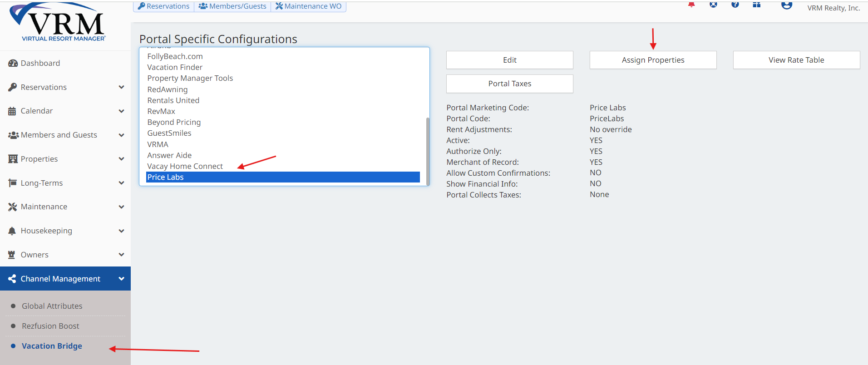The width and height of the screenshot is (868, 365).
Task: Select Answer Aide in portal list
Action: (283, 155)
